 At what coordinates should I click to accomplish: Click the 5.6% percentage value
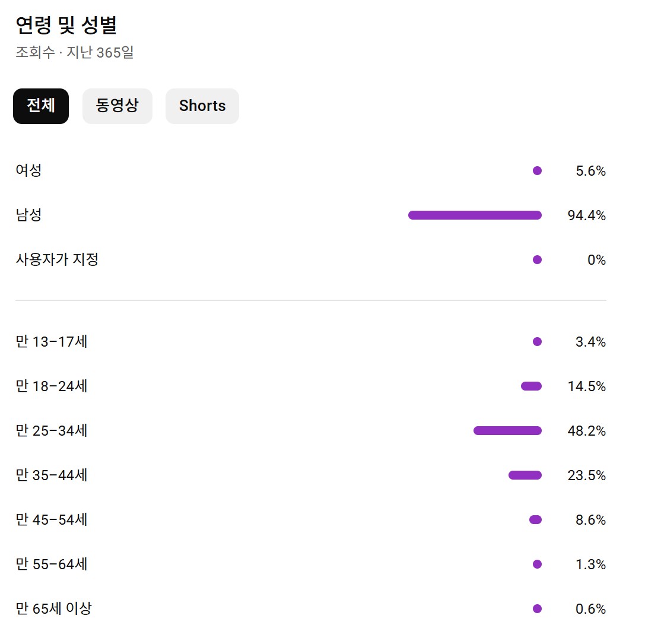tap(590, 171)
